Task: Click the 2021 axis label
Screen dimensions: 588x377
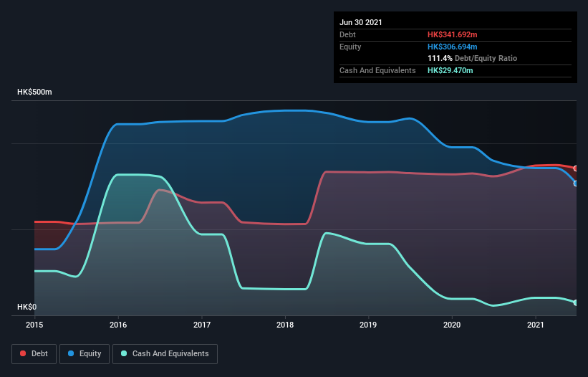Action: (536, 325)
